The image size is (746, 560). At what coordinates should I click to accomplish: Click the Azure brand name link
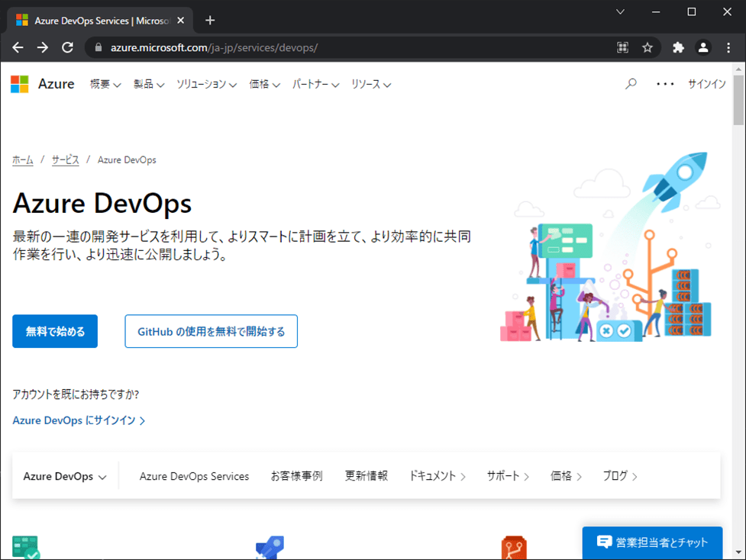coord(57,84)
